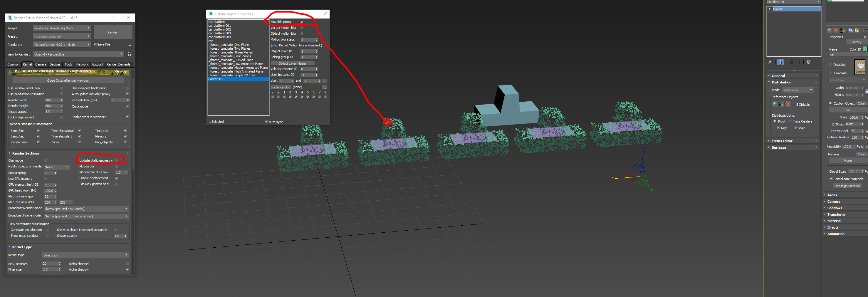Click the ellipsis button next to Save File
Image resolution: width=868 pixels, height=297 pixels.
pyautogui.click(x=129, y=45)
